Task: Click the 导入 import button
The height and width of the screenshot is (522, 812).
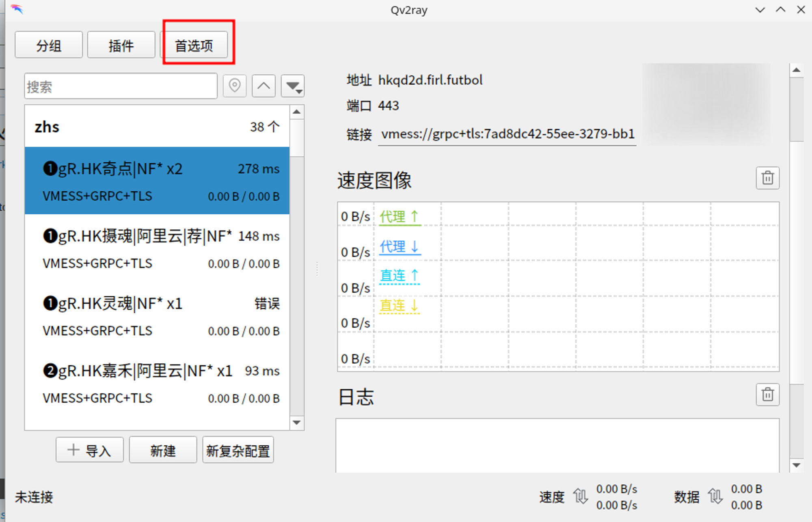Action: pos(90,450)
